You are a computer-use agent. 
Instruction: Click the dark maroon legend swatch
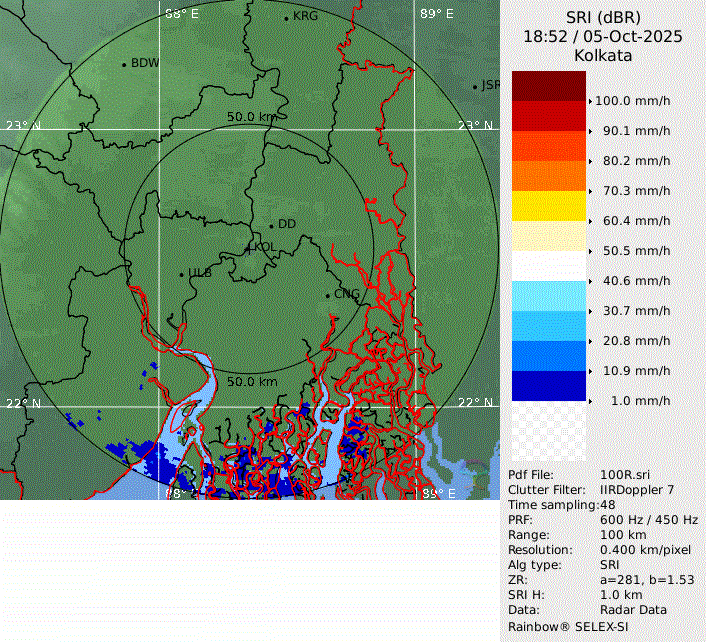pyautogui.click(x=548, y=86)
